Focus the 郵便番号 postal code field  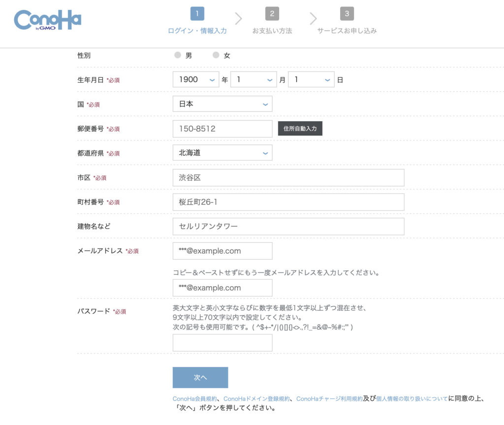(222, 129)
